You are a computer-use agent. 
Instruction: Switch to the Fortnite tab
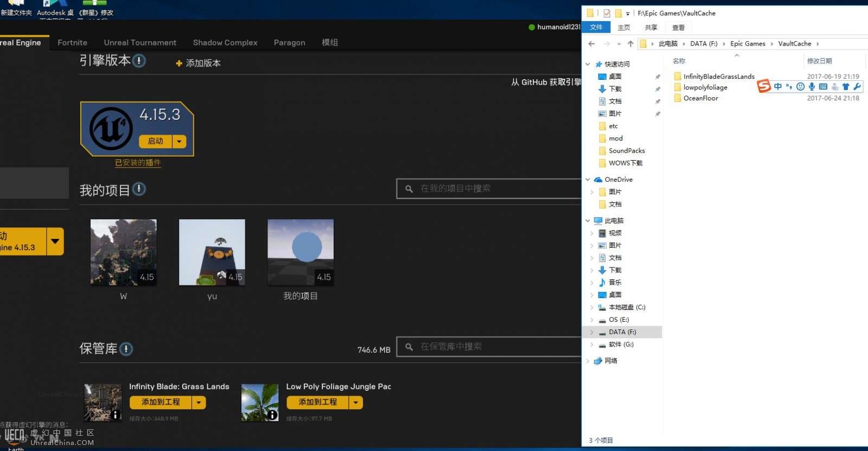coord(72,42)
